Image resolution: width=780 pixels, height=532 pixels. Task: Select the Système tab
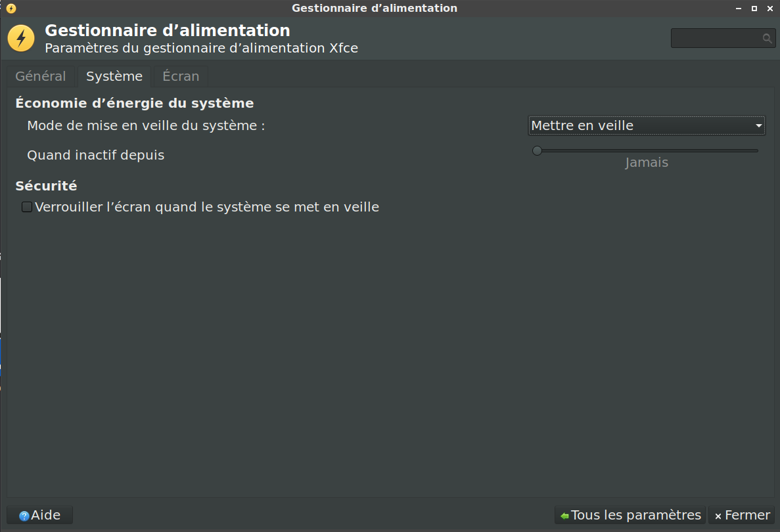pos(114,76)
